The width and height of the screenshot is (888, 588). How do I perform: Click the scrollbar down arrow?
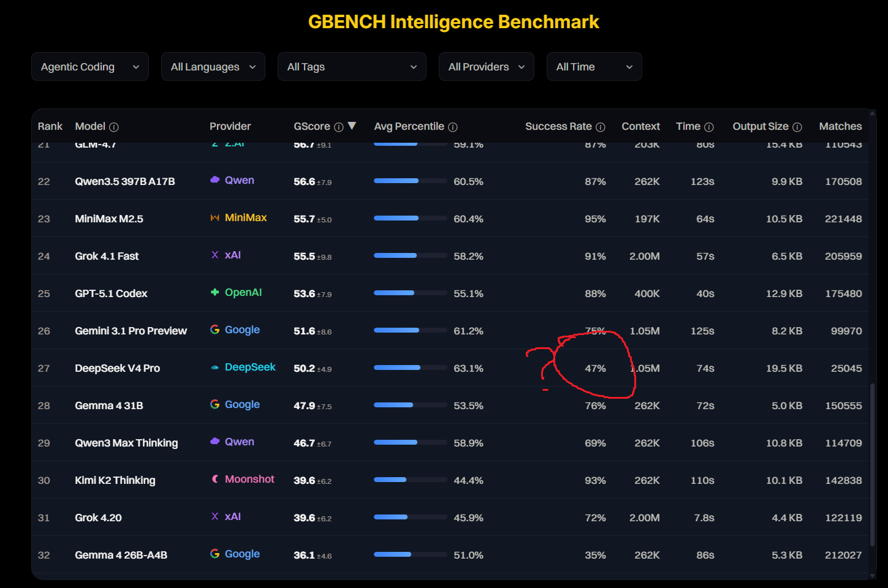(872, 576)
